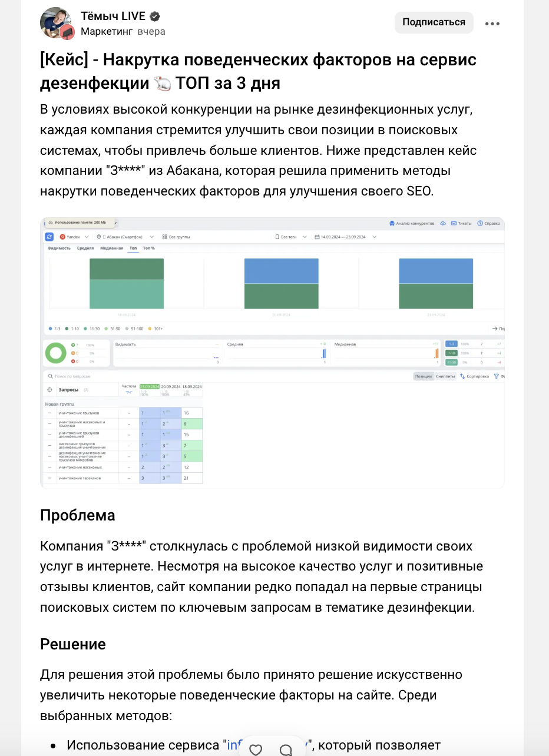Open the embedded Yandex positions screenshot image
549x756 pixels.
click(272, 353)
